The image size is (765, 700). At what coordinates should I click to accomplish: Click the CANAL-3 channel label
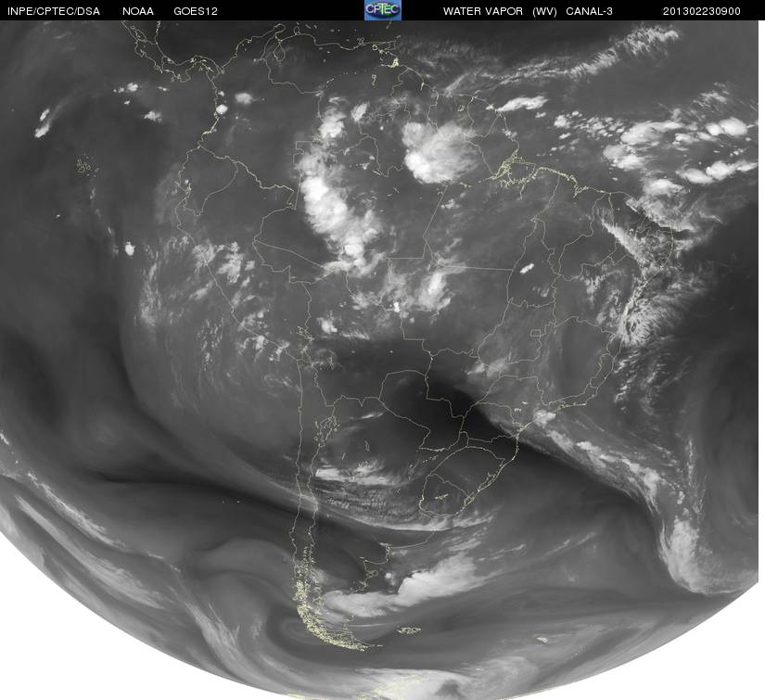[589, 11]
